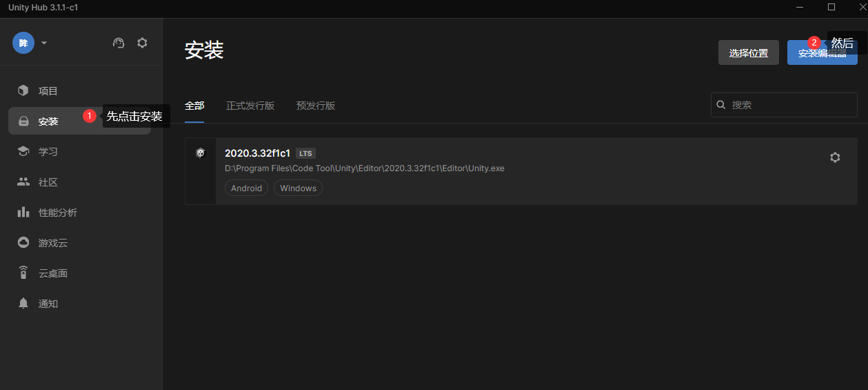This screenshot has height=390, width=868.
Task: Maximize the Unity Hub window
Action: 831,7
